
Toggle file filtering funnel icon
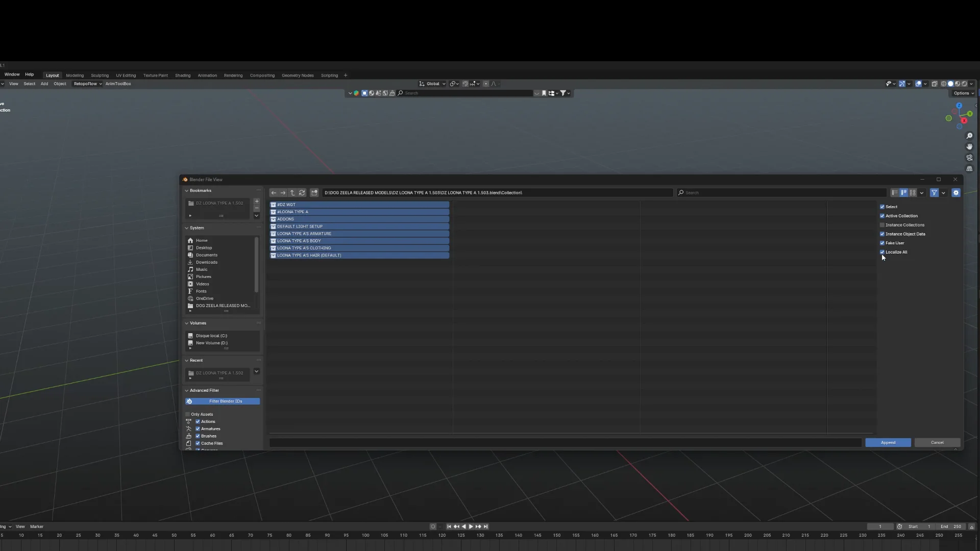934,193
